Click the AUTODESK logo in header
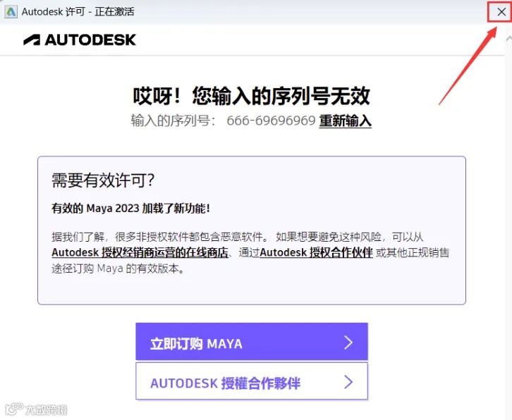This screenshot has width=512, height=420. tap(80, 39)
